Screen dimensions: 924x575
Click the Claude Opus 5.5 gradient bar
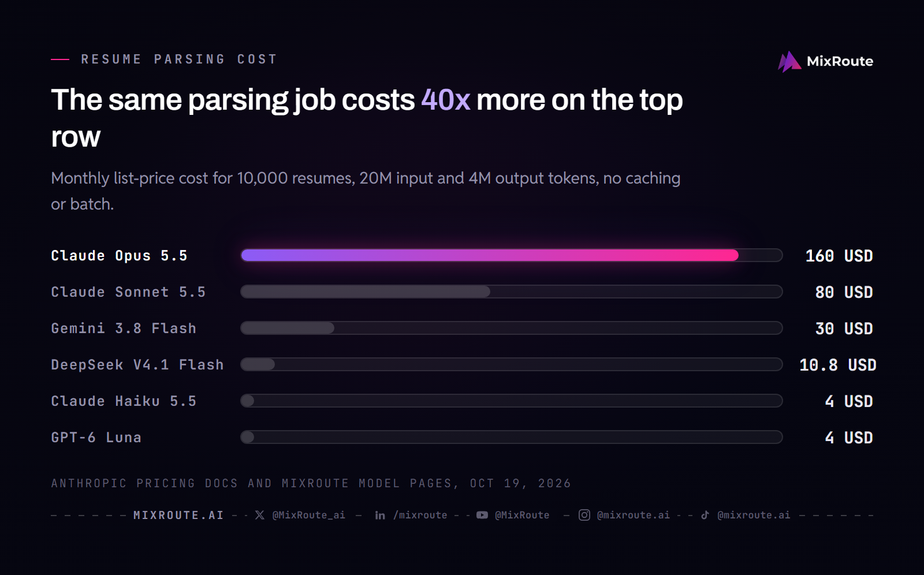point(490,255)
